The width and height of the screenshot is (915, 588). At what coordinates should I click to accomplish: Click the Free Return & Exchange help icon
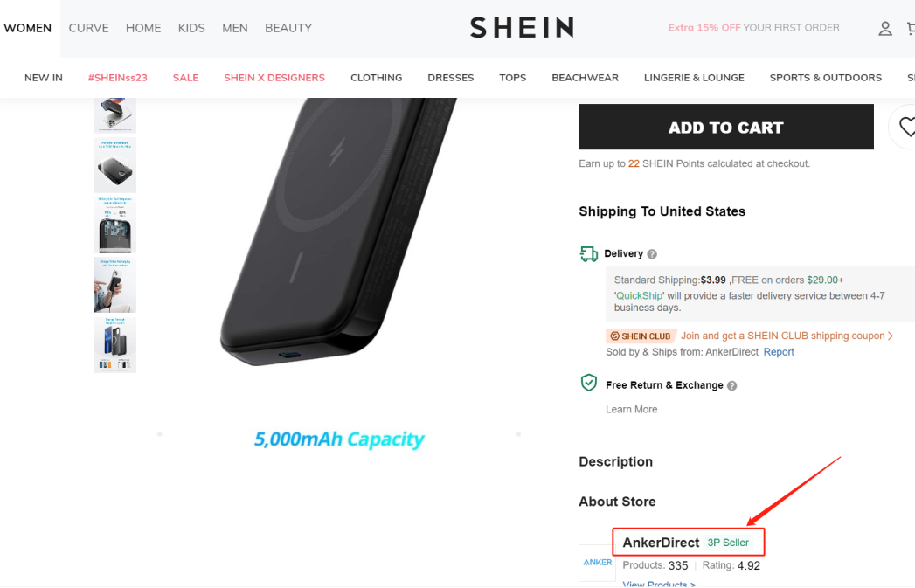[732, 384]
